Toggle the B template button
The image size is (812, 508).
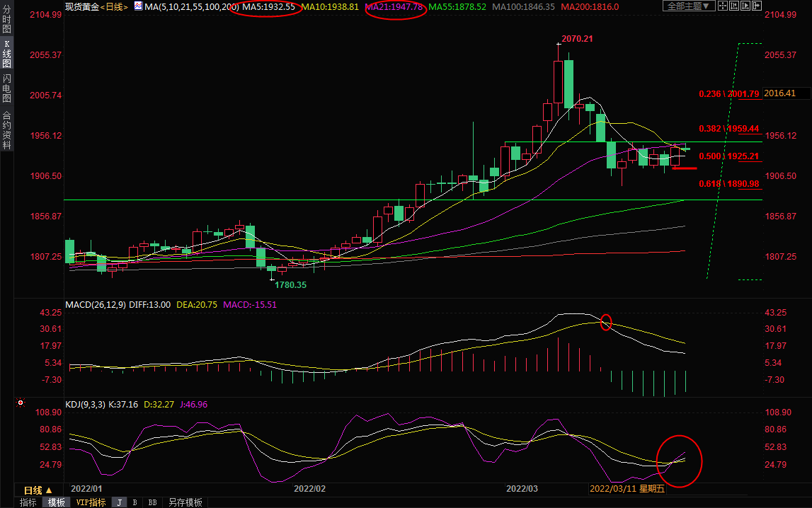pos(135,502)
